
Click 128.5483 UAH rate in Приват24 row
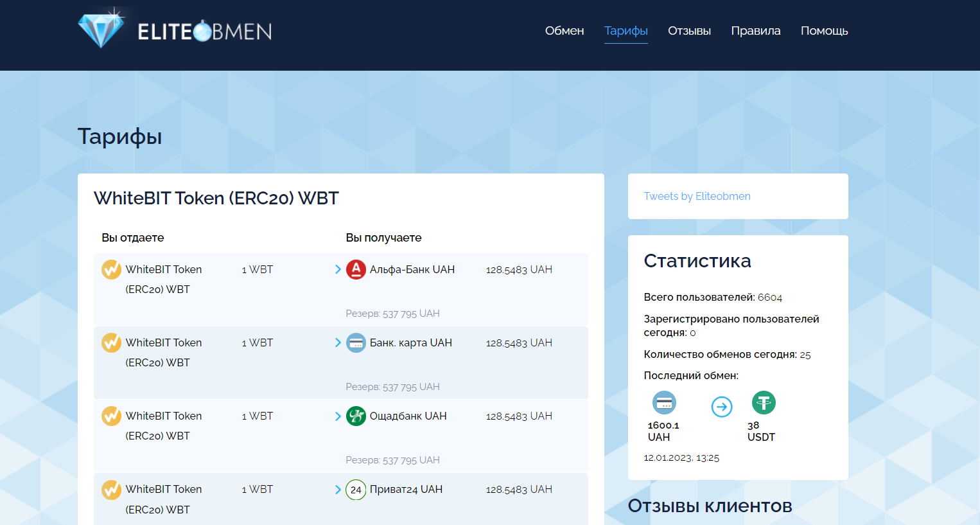519,490
